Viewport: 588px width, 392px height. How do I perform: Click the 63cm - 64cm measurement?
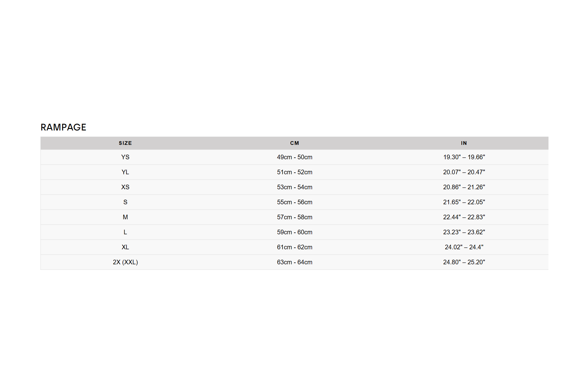(295, 262)
